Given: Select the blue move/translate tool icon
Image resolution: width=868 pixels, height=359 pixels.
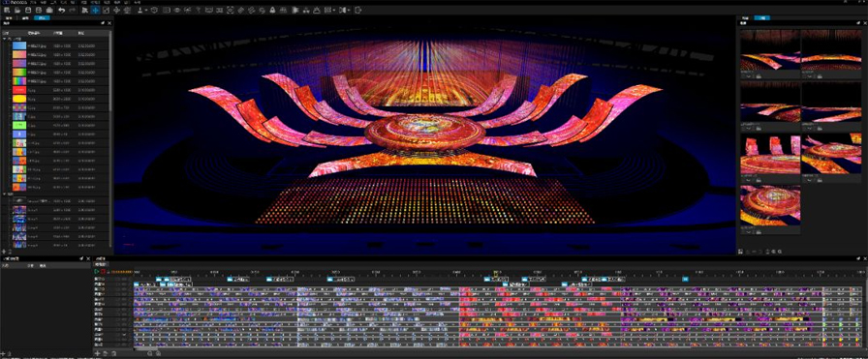Looking at the screenshot, I should coord(95,10).
